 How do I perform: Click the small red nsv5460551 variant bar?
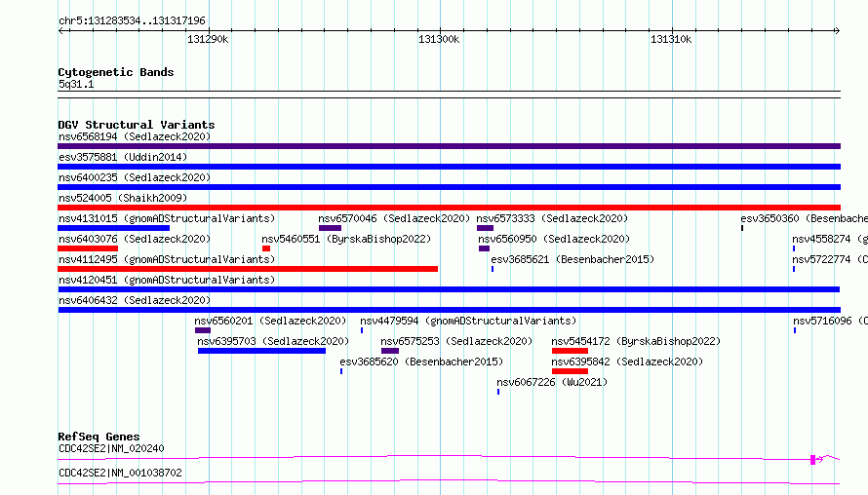pos(266,248)
